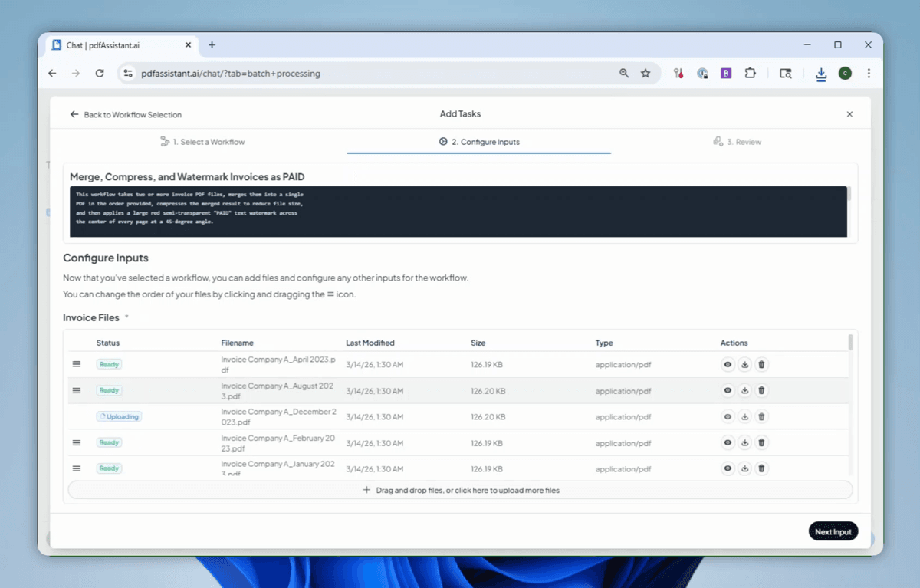
Task: Click the Next Input button
Action: coord(833,532)
